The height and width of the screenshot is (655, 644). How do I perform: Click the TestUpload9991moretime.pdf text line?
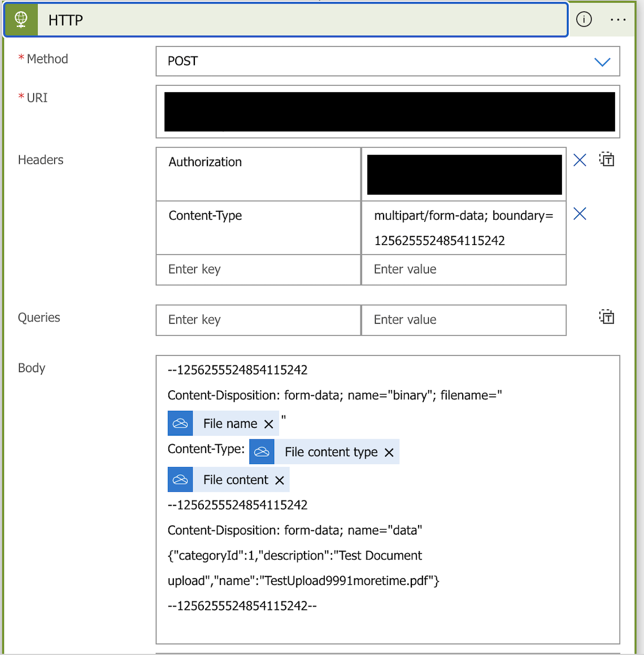coord(303,580)
